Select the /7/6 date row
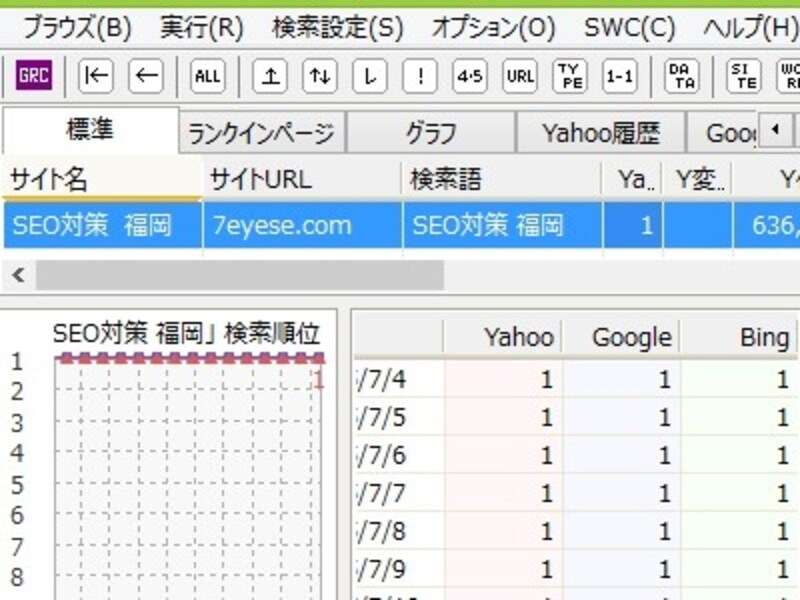Viewport: 800px width, 600px height. (576, 455)
